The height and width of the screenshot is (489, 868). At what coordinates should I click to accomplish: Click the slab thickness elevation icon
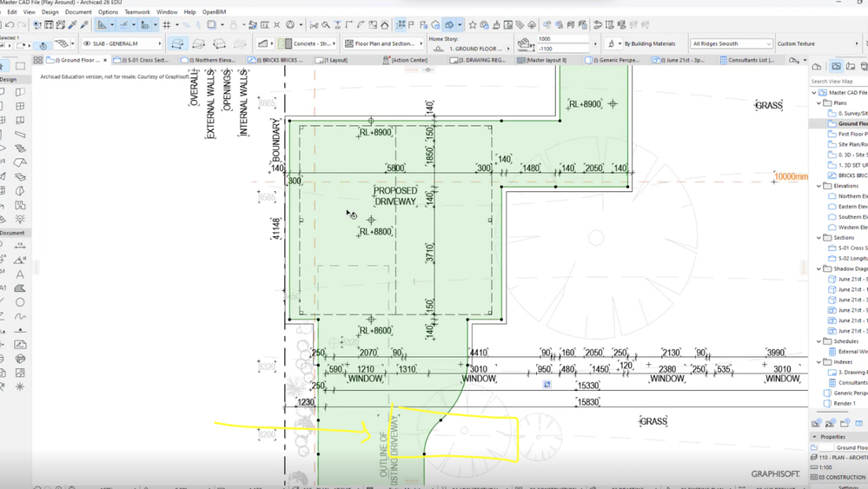524,43
